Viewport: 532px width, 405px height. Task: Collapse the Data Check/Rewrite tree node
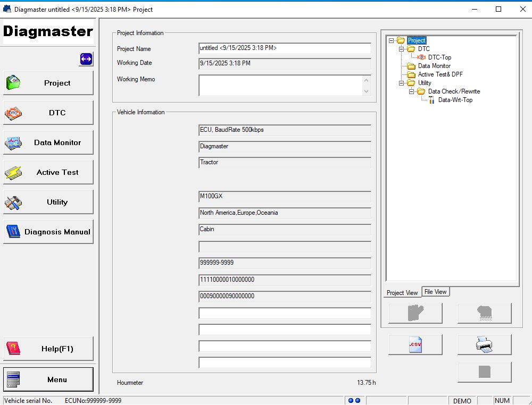(x=412, y=91)
